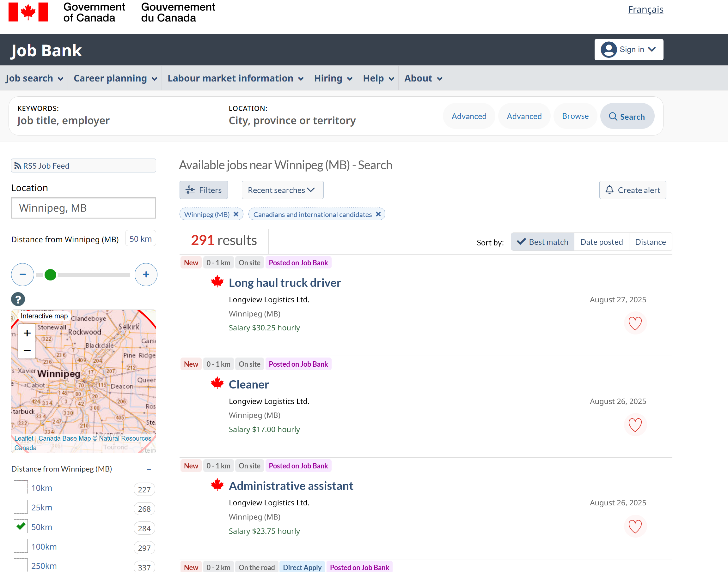The width and height of the screenshot is (728, 572).
Task: Sort results by Date posted
Action: (x=601, y=242)
